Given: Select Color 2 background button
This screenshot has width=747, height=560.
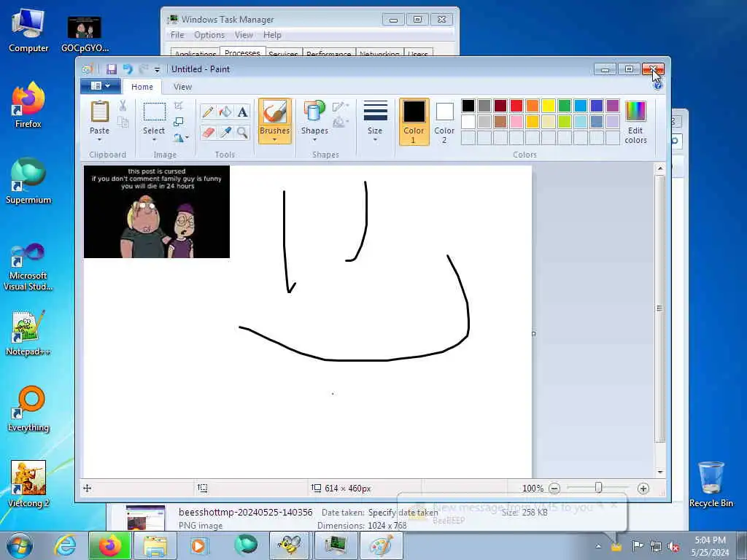Looking at the screenshot, I should click(444, 122).
